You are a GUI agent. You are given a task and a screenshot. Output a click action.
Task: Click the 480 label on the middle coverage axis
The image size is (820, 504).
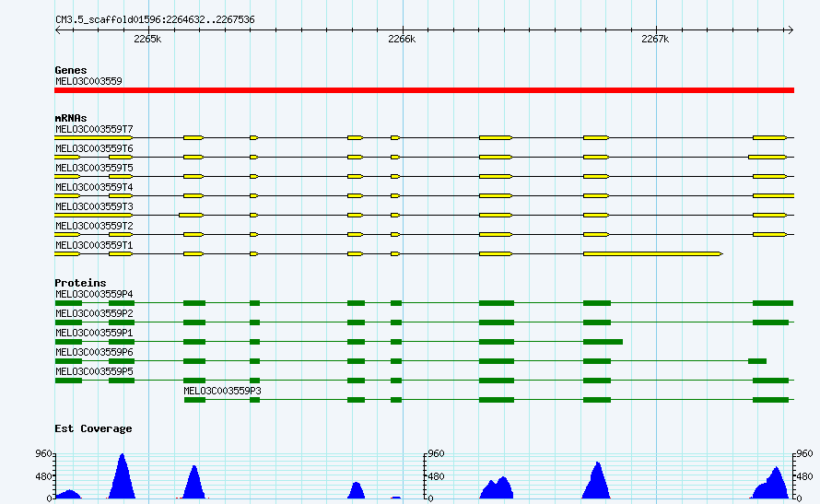point(436,476)
